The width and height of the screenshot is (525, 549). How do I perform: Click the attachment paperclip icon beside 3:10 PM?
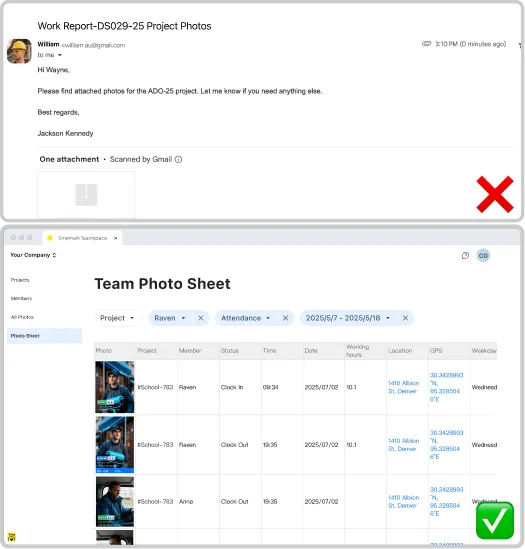coord(426,44)
